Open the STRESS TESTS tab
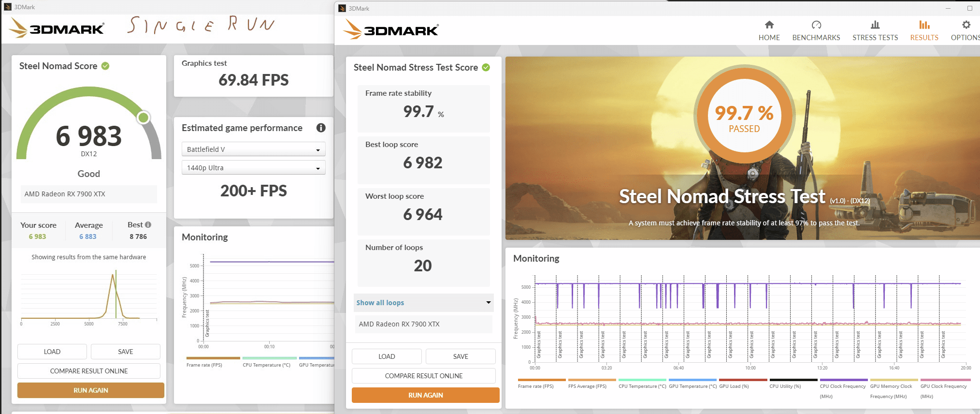980x414 pixels. coord(875,31)
